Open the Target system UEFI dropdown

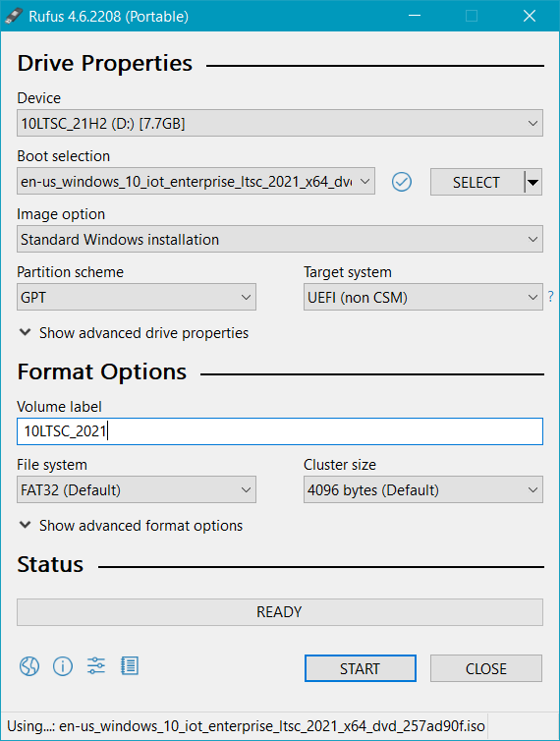click(423, 297)
